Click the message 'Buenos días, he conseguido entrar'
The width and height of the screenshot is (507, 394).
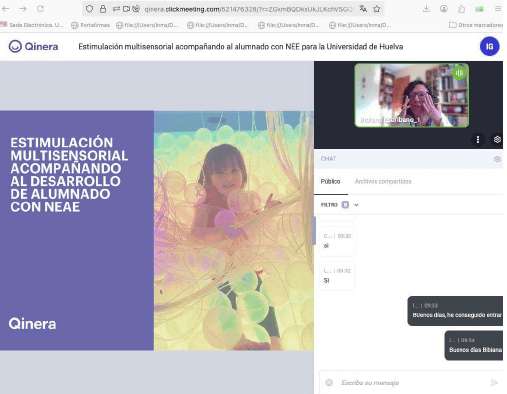[455, 311]
